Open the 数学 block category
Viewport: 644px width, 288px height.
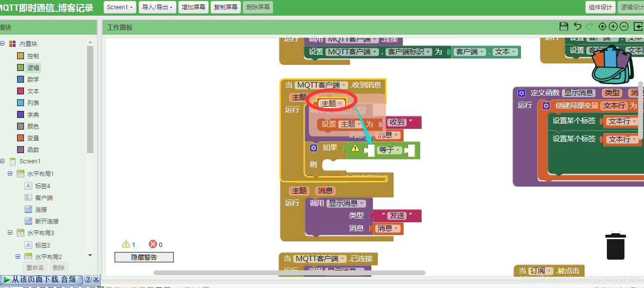(x=28, y=79)
